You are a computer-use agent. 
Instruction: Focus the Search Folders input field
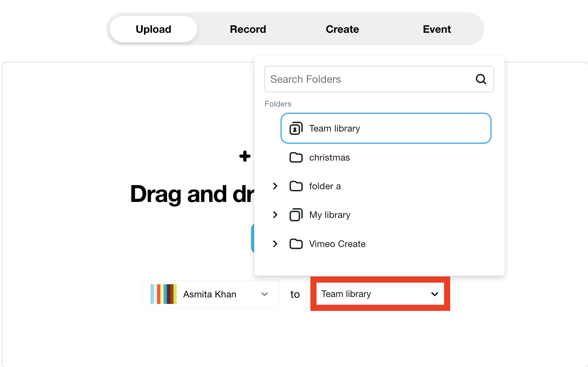coord(369,79)
